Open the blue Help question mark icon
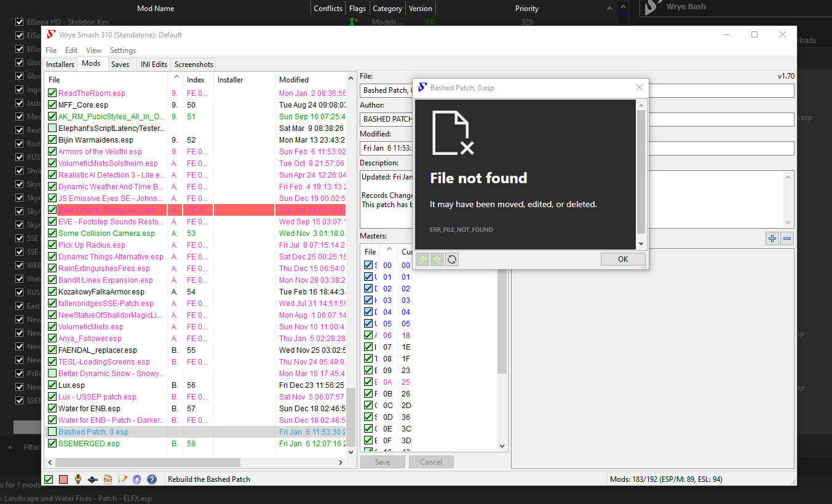The height and width of the screenshot is (504, 832). tap(152, 479)
